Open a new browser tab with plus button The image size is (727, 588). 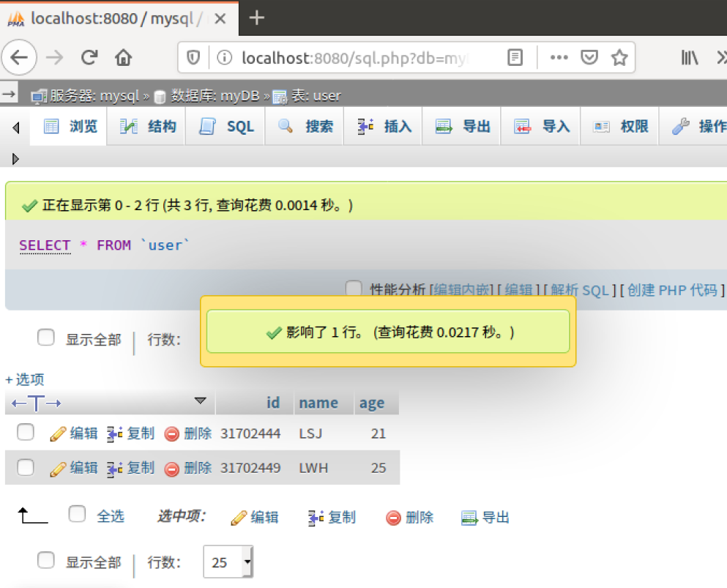(256, 18)
